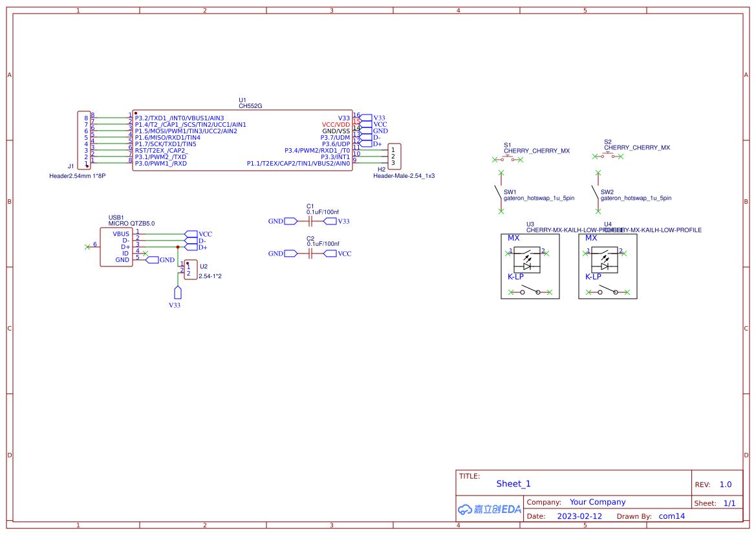Click the CHERRY_CHERRY_MX switch S1
The height and width of the screenshot is (535, 756).
pos(508,158)
